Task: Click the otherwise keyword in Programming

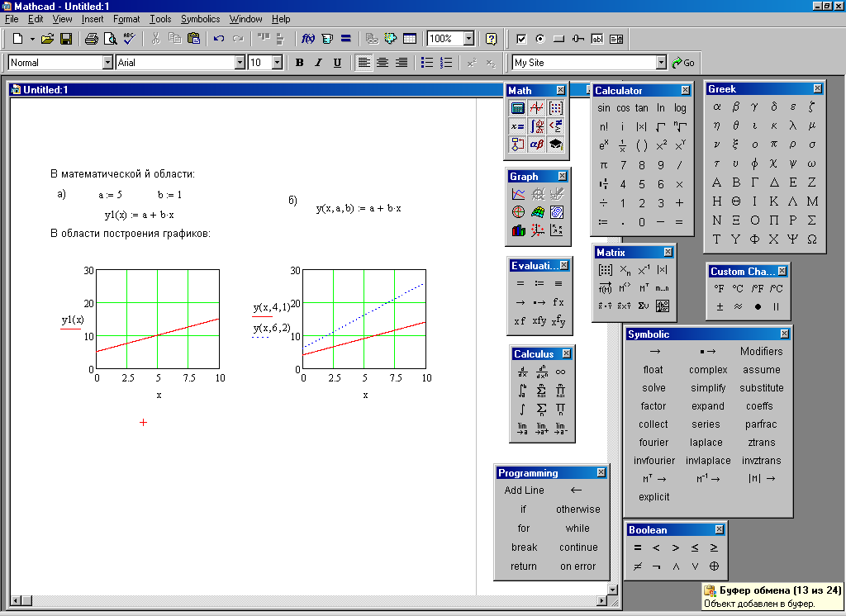Action: 577,509
